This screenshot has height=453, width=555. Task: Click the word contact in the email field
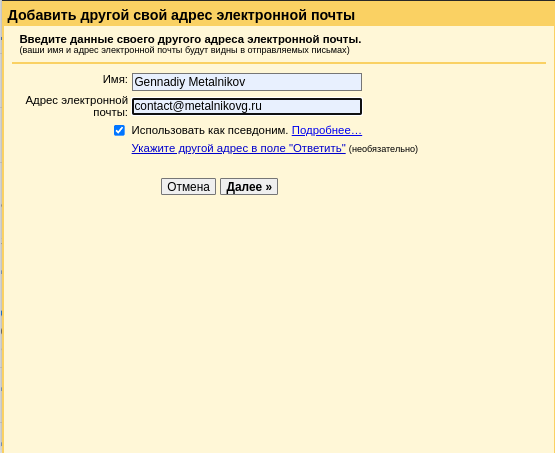(153, 106)
